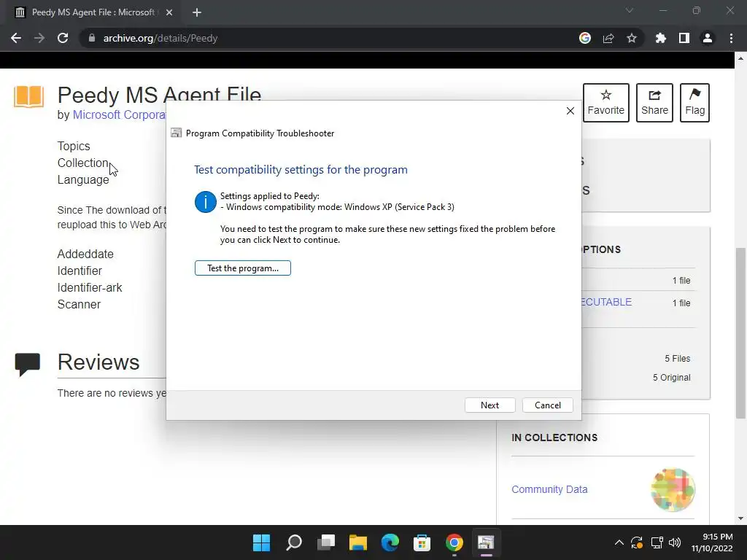Viewport: 747px width, 560px height.
Task: Bookmark this page with the star icon
Action: (632, 38)
